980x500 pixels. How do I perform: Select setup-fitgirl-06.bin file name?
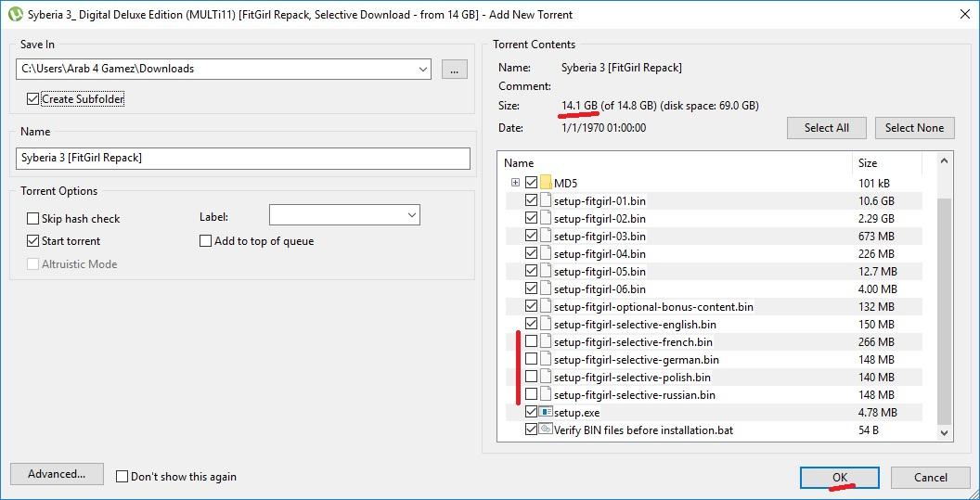pos(600,288)
